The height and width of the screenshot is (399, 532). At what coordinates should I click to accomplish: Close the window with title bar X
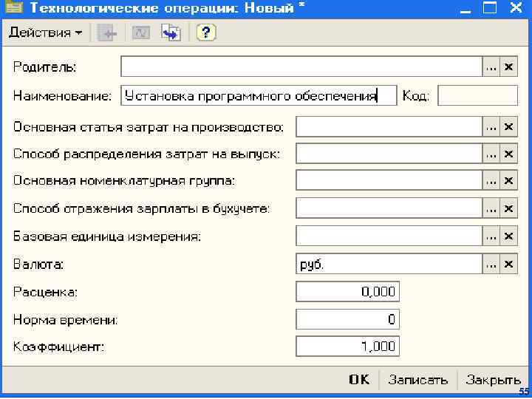(516, 7)
